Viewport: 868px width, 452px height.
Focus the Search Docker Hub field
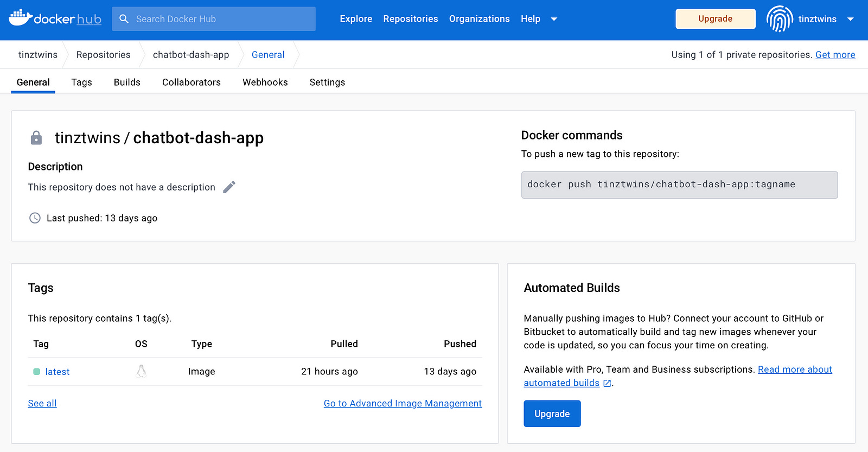point(214,19)
